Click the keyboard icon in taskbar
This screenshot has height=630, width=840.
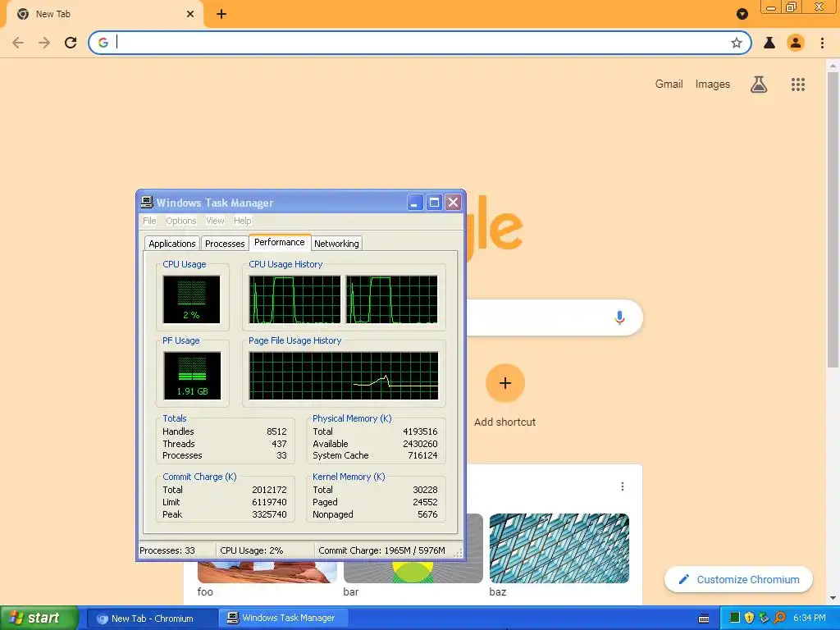click(x=704, y=619)
